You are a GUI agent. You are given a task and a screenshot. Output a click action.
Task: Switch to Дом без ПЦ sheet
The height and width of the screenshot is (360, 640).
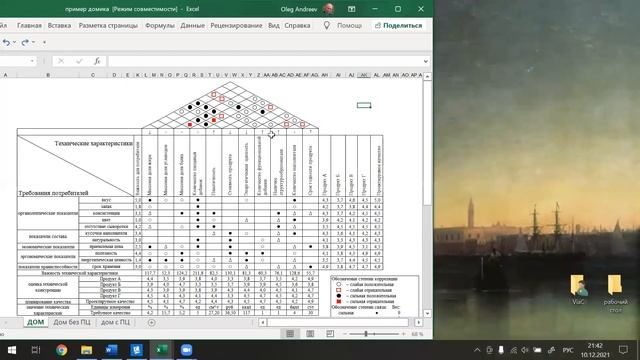[x=72, y=322]
